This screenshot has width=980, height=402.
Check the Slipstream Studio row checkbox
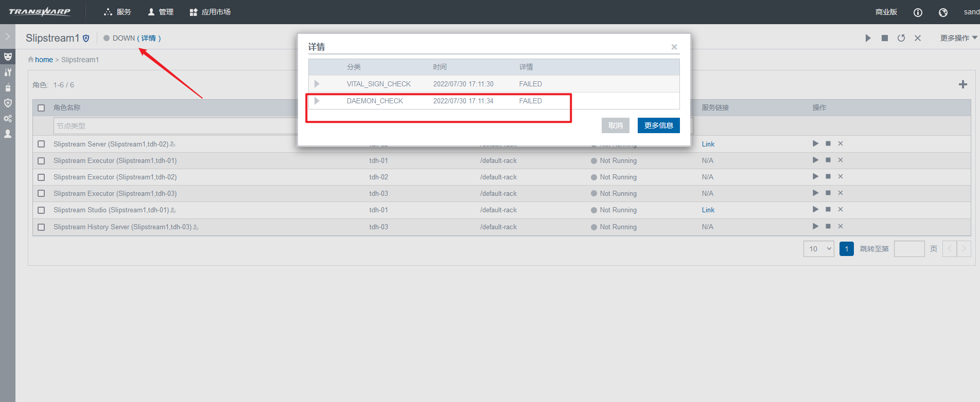pos(41,210)
